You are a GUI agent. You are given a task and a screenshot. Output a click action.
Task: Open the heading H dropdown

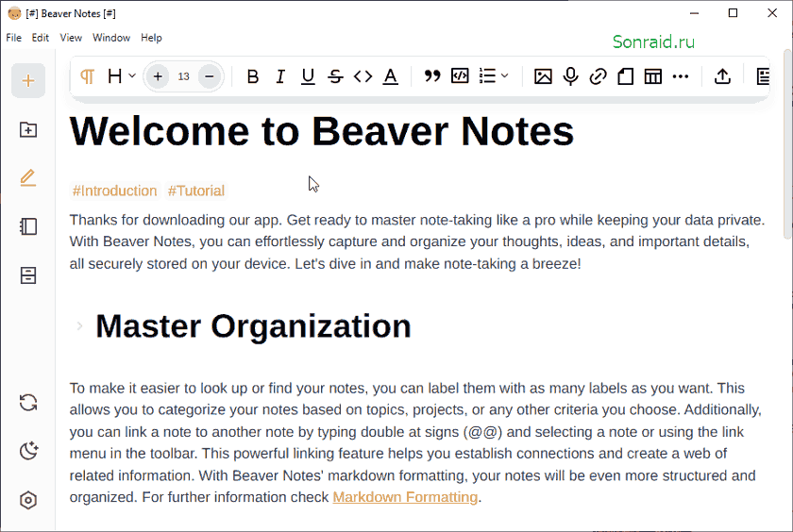tap(122, 76)
